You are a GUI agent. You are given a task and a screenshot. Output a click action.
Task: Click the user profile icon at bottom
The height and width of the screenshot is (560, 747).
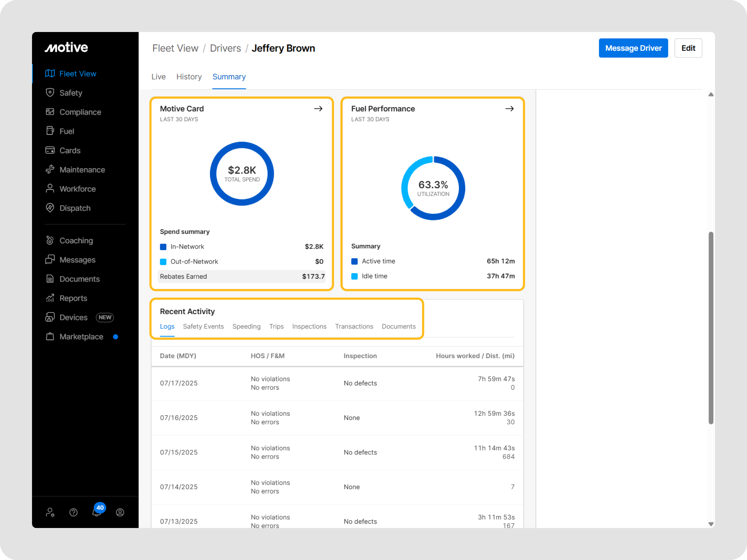tap(120, 513)
